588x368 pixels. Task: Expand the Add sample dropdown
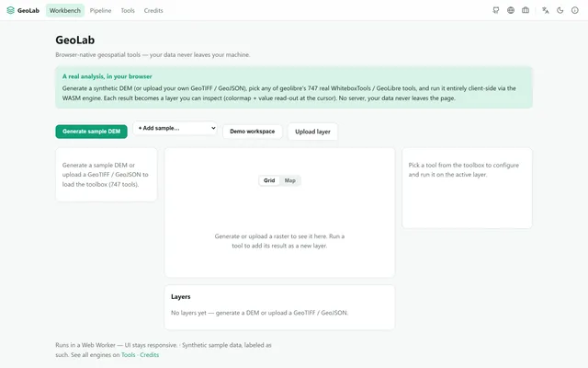tap(175, 128)
